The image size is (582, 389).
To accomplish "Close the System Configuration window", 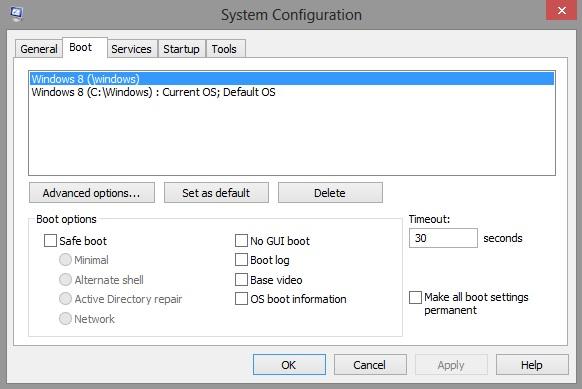I will [562, 10].
